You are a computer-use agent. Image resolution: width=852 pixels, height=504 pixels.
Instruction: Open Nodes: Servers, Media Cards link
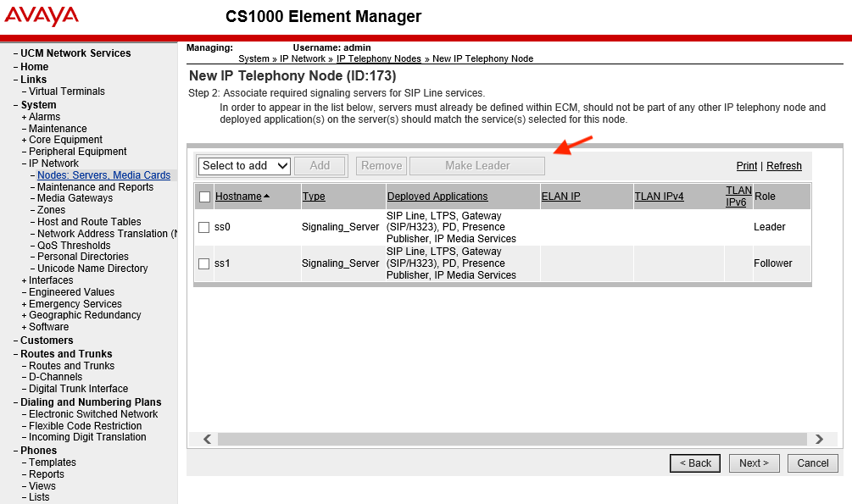[103, 174]
